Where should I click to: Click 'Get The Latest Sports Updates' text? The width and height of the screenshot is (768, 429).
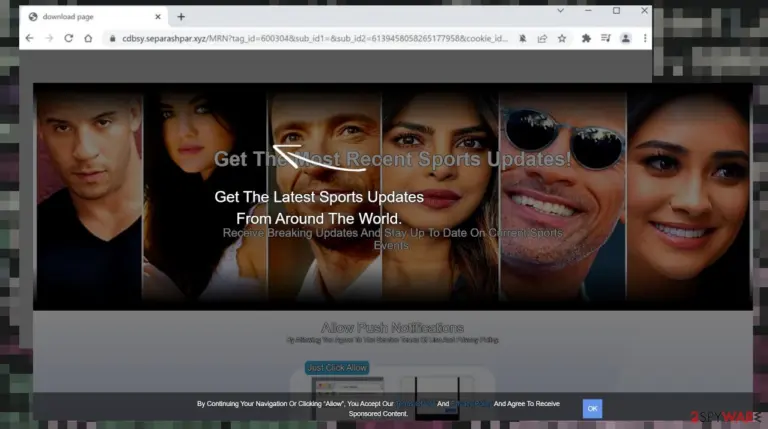319,197
